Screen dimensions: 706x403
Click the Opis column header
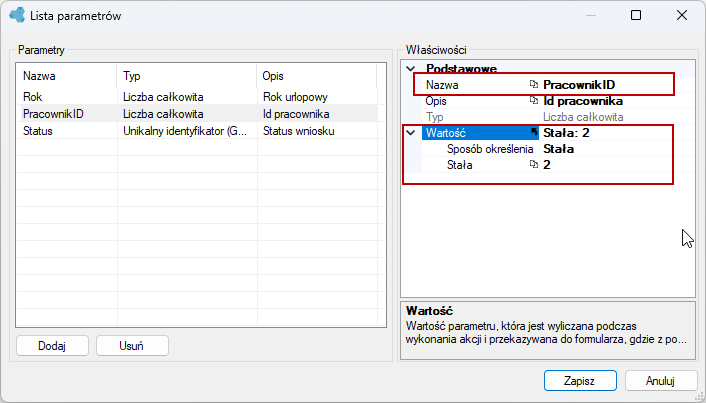[x=317, y=76]
